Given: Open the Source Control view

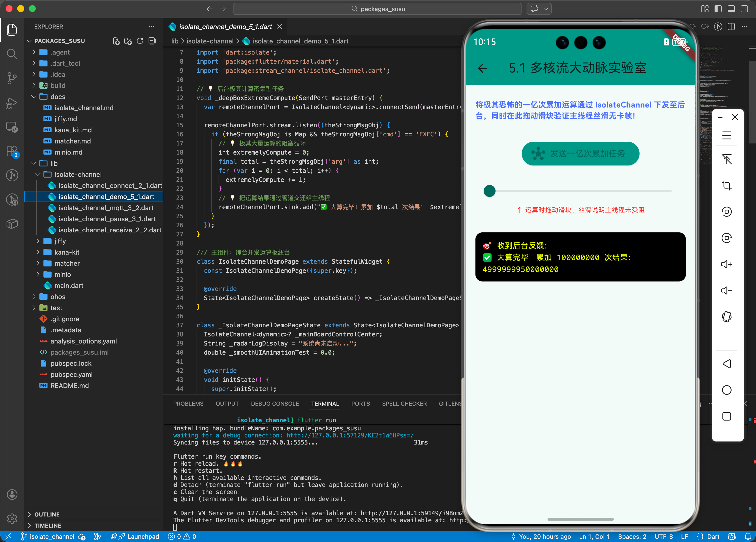Looking at the screenshot, I should coord(12,78).
